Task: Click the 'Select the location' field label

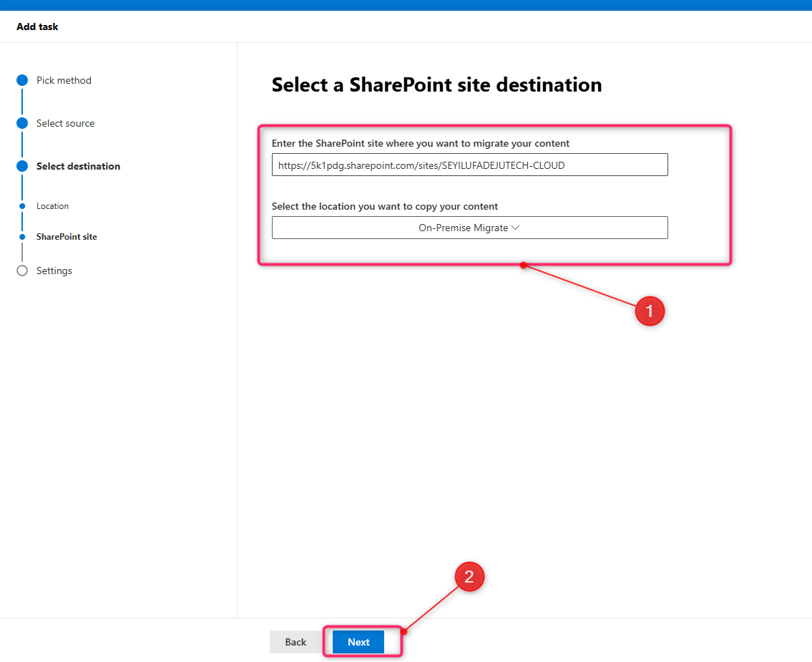Action: 385,206
